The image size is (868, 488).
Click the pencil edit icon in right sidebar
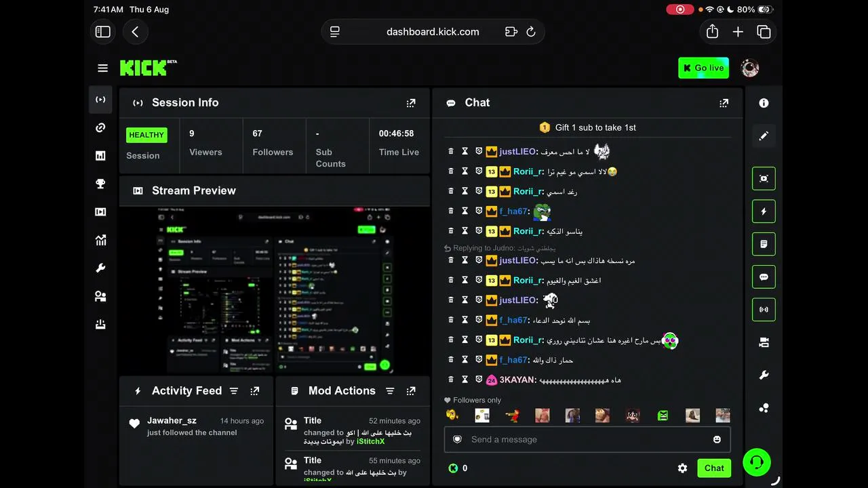(x=764, y=136)
